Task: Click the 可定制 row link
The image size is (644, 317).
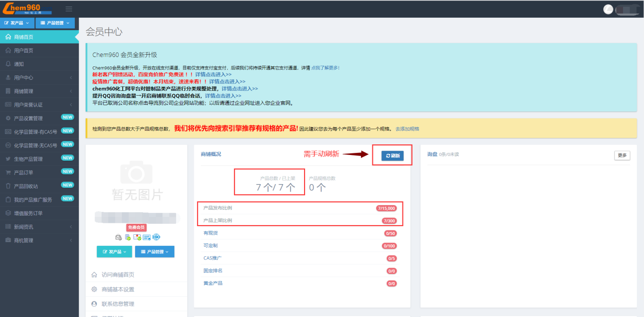Action: (211, 245)
